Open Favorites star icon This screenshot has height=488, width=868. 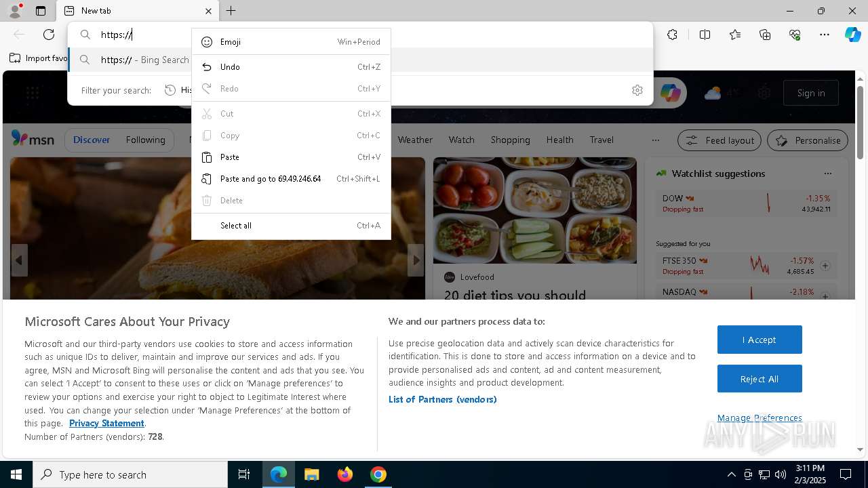click(x=735, y=35)
